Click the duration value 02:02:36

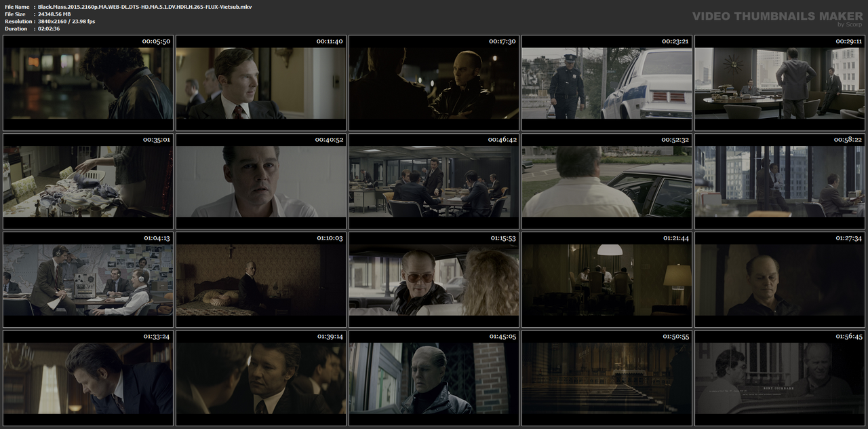[49, 29]
